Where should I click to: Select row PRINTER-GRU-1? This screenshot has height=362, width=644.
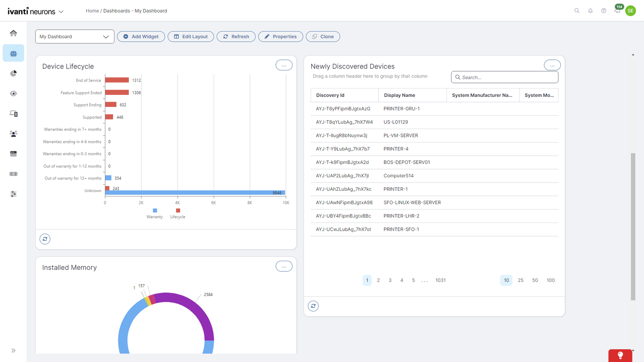pos(434,109)
